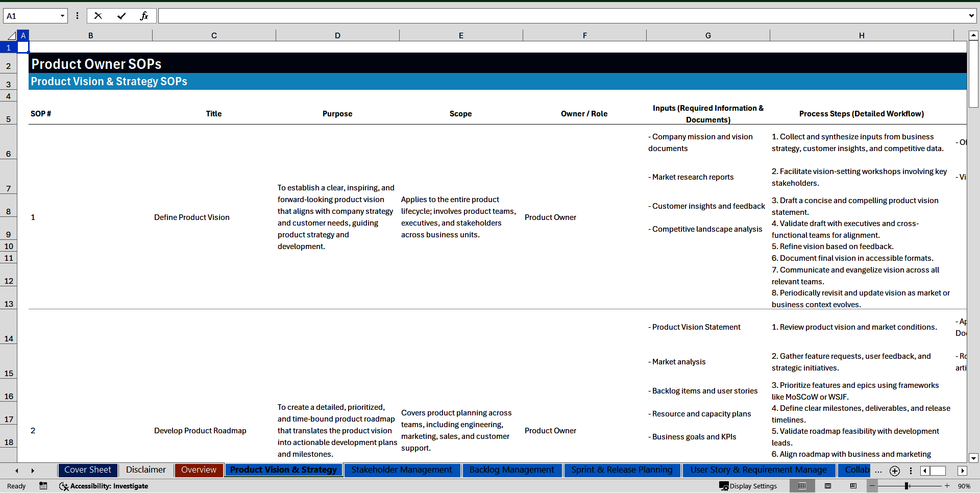The width and height of the screenshot is (980, 493).
Task: Click the Cancel (X) icon beside the formula bar
Action: (x=98, y=16)
